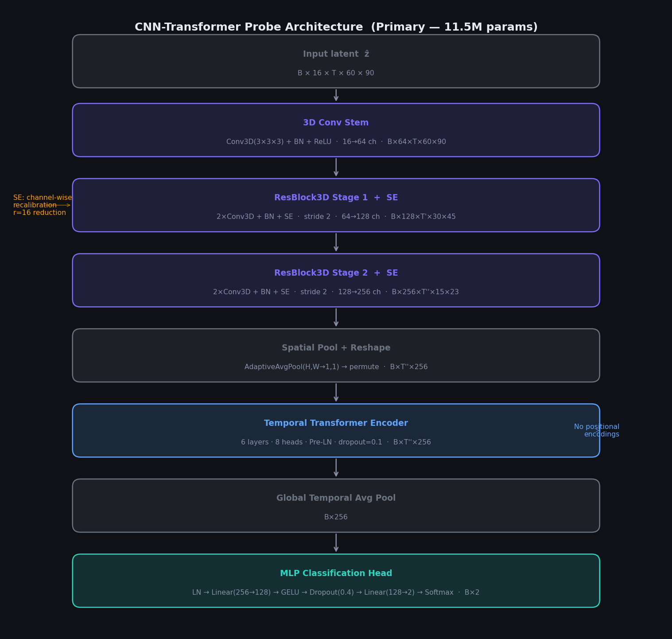Click the Input latent ẑ node
The image size is (672, 639).
336,61
